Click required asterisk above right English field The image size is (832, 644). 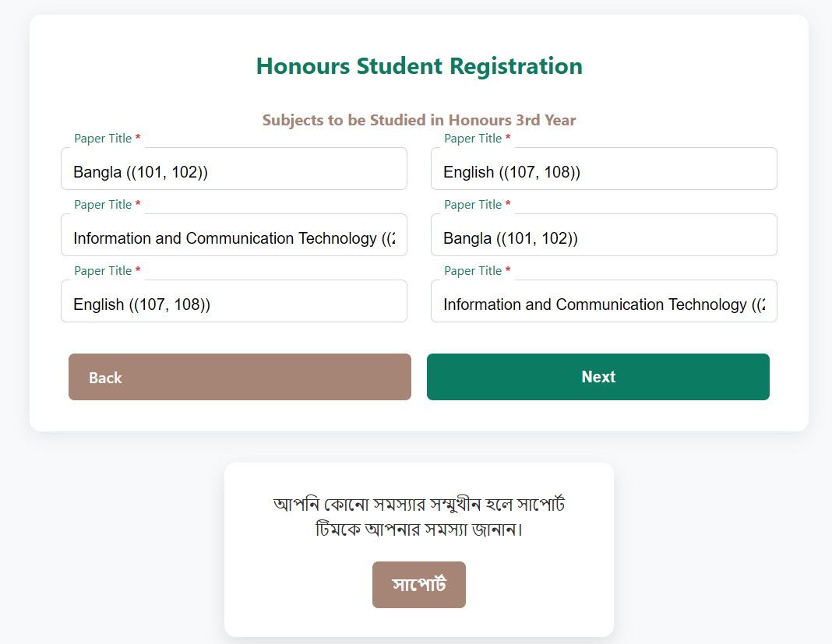tap(508, 139)
